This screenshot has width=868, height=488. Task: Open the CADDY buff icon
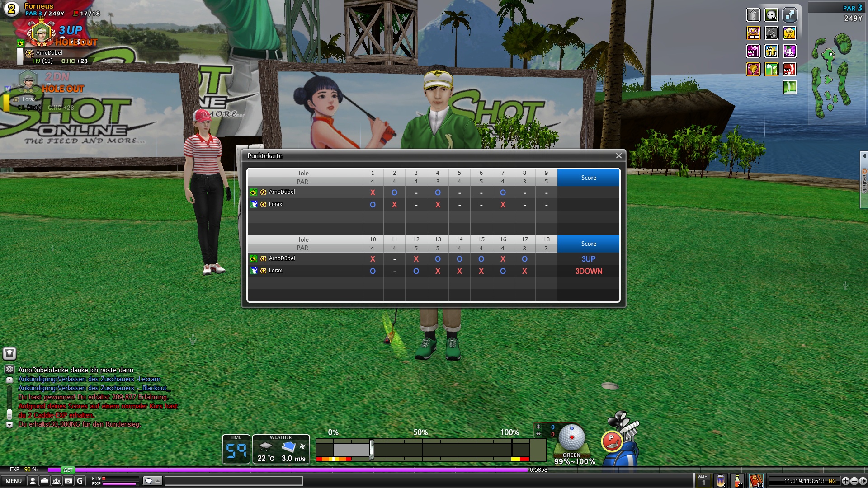(789, 51)
